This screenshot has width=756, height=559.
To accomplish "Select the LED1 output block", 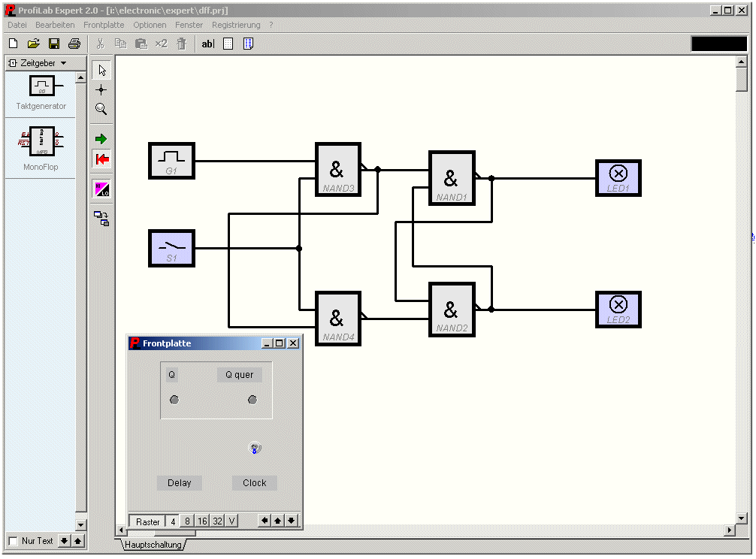I will click(618, 178).
